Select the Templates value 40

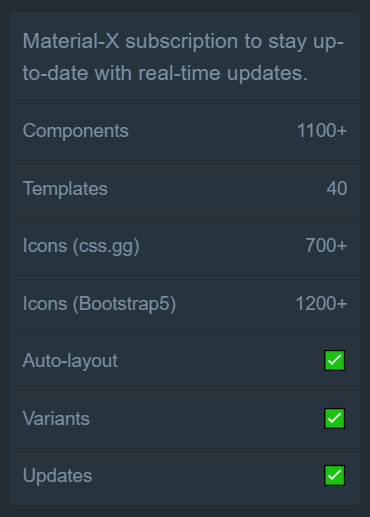[337, 189]
